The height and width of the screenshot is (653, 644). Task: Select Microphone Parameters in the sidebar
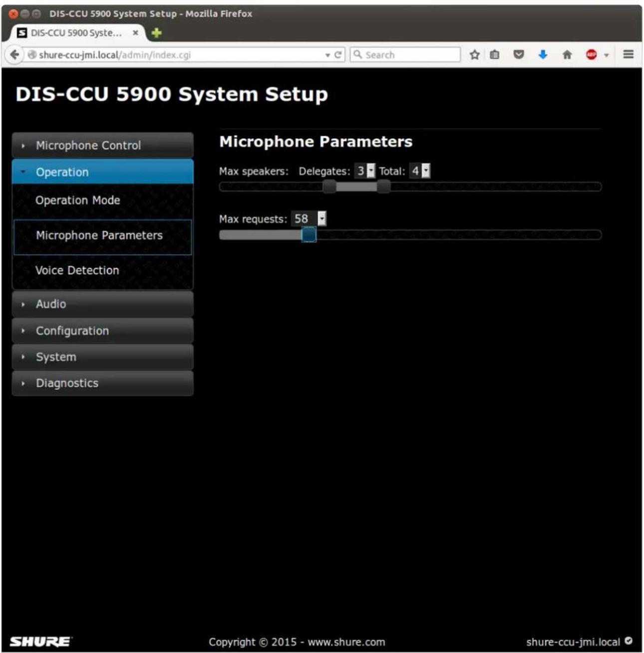(102, 237)
